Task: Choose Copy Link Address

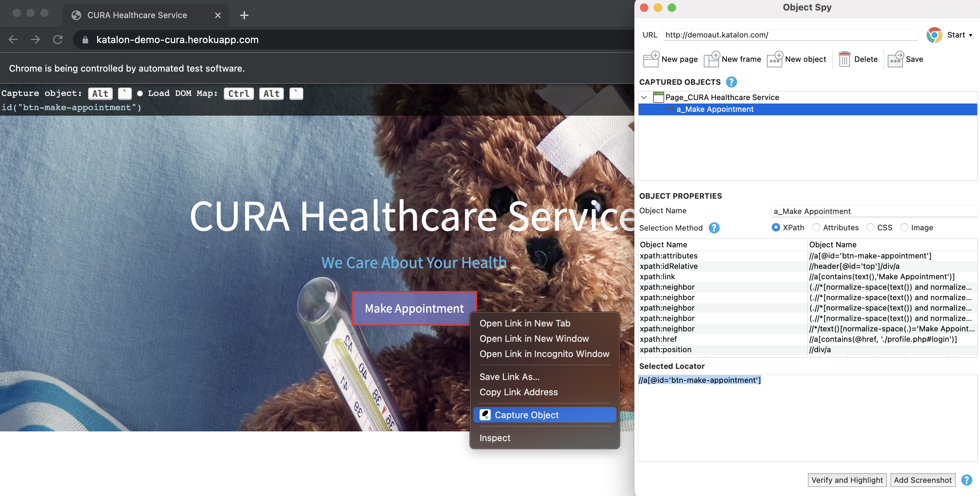Action: click(518, 392)
